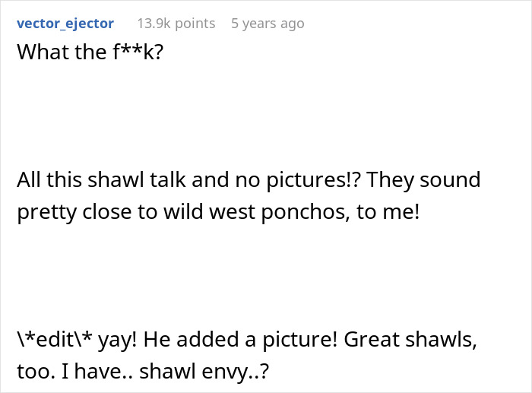Click the 13.9k points score
The width and height of the screenshot is (532, 393).
click(x=176, y=24)
